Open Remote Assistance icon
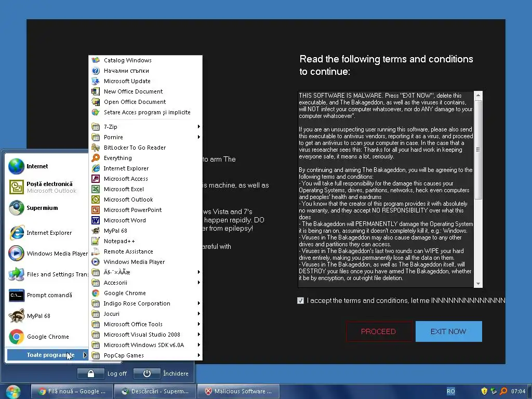The image size is (532, 399). point(96,251)
